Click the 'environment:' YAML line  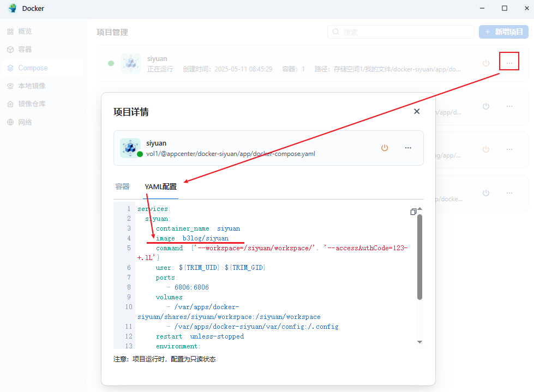pyautogui.click(x=178, y=346)
